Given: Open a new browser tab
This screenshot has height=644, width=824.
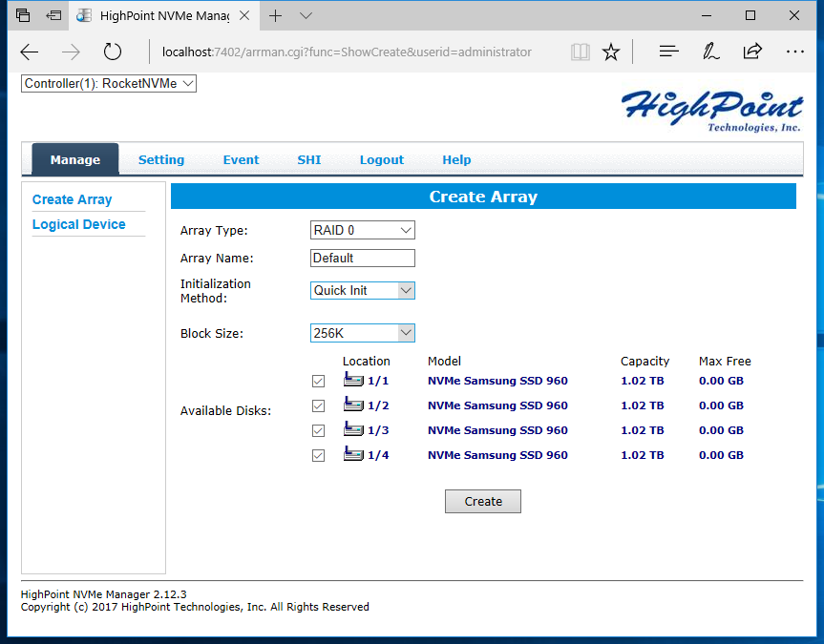Looking at the screenshot, I should pos(275,16).
